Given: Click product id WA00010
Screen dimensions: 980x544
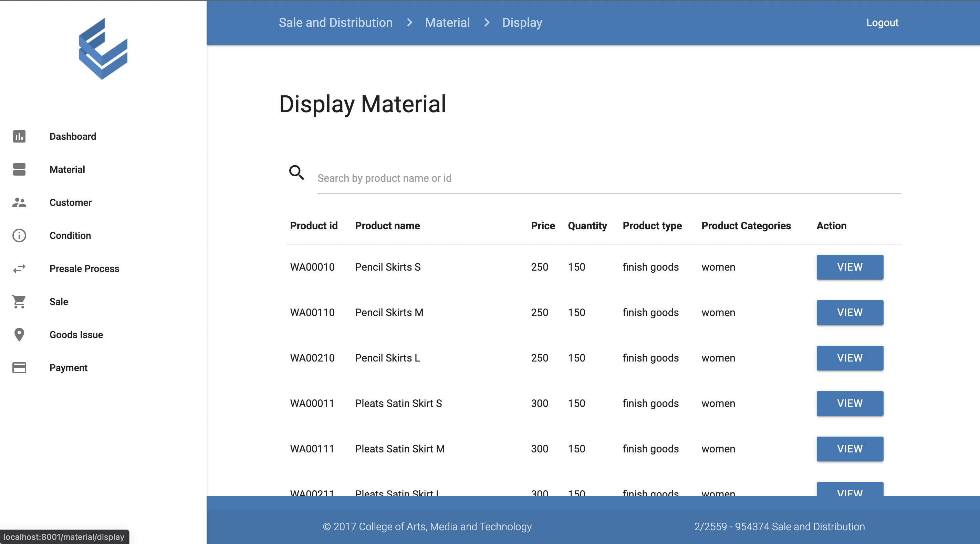Looking at the screenshot, I should pyautogui.click(x=312, y=267).
